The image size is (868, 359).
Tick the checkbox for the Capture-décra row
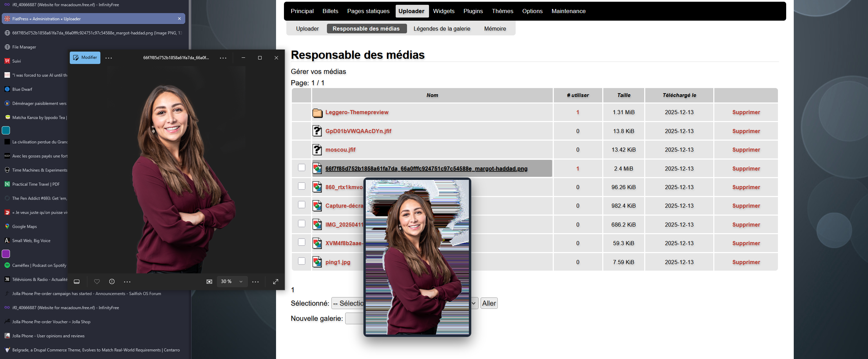click(x=301, y=205)
